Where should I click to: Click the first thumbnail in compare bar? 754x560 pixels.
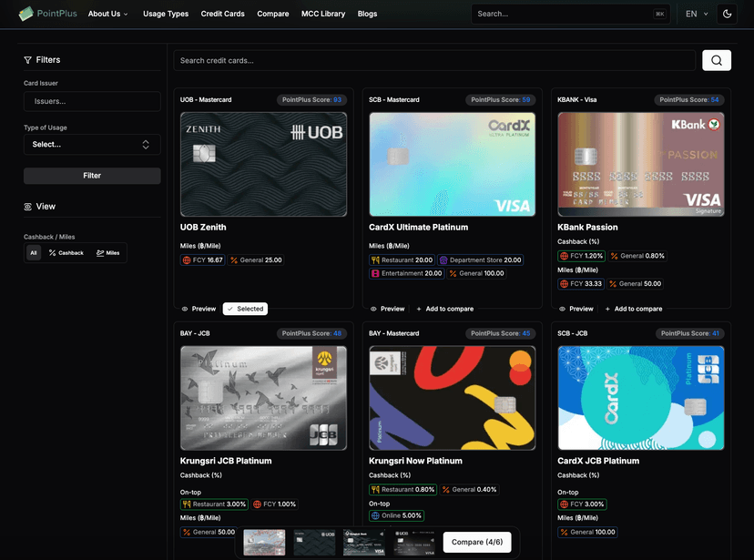(x=264, y=542)
